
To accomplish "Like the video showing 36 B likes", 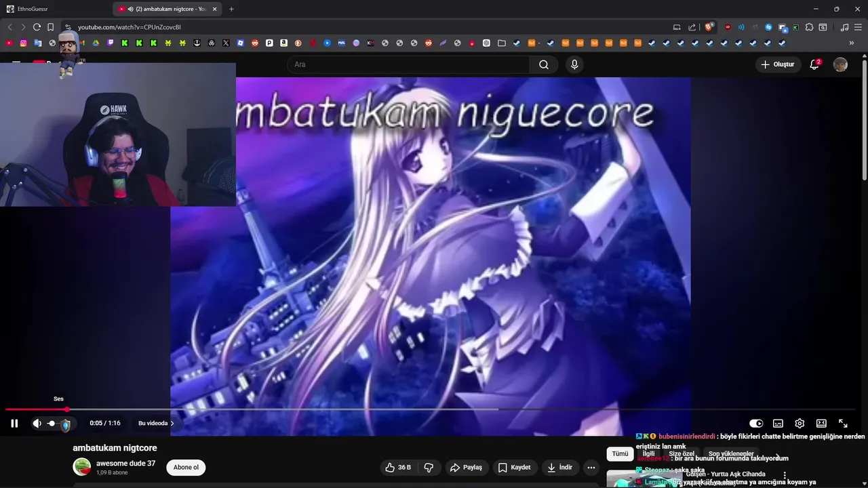I will (398, 467).
